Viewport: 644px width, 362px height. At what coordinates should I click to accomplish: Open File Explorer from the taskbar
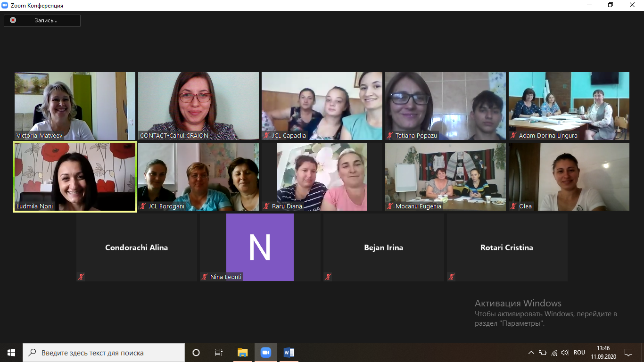(x=242, y=353)
